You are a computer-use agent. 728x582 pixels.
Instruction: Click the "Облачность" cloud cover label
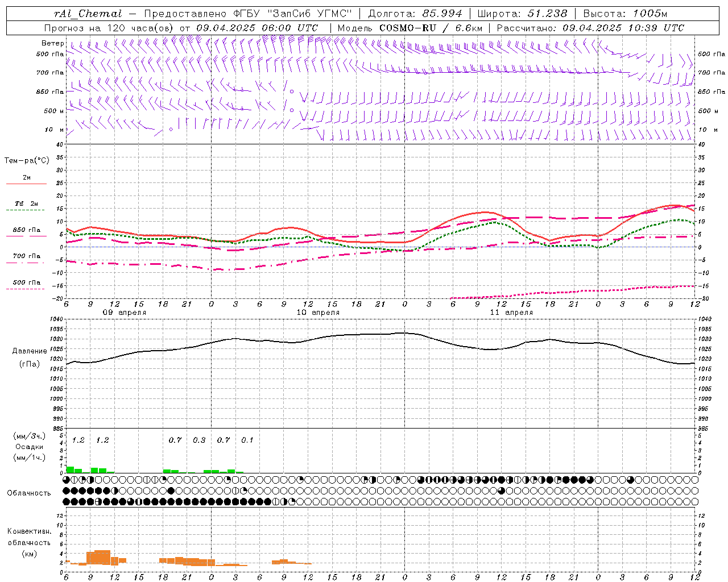click(x=29, y=493)
